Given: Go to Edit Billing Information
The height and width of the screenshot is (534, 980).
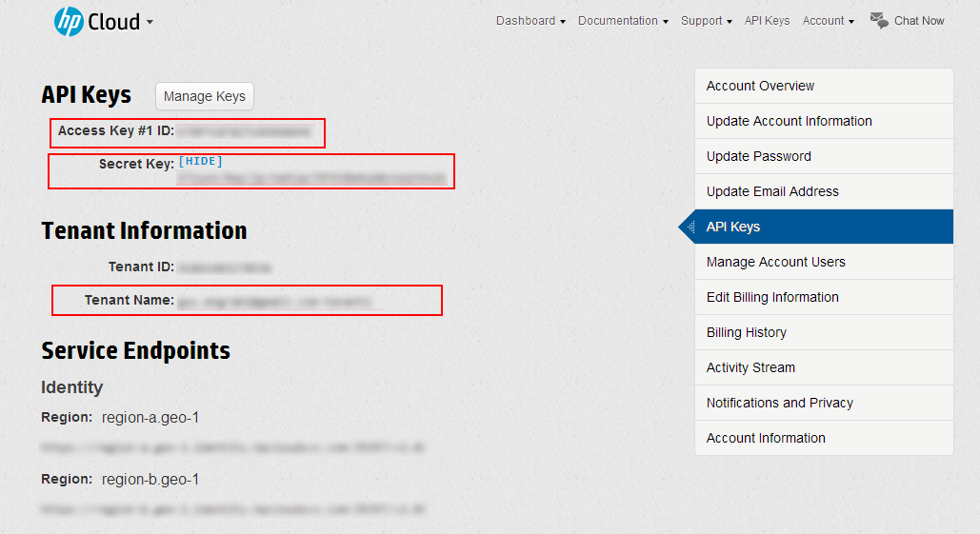Looking at the screenshot, I should click(772, 297).
